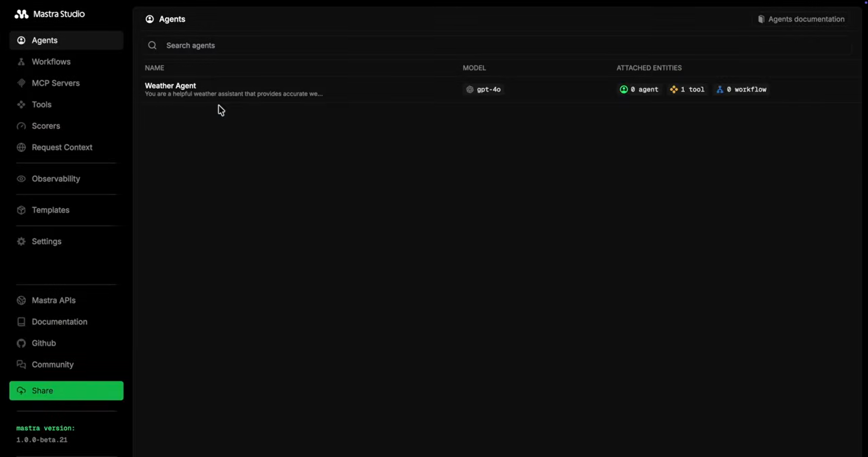The image size is (868, 457).
Task: Click the Agents page heading
Action: point(172,19)
